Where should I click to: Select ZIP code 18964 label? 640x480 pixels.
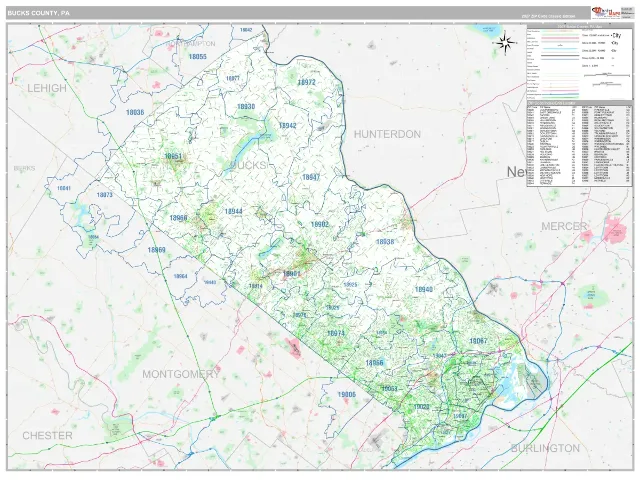point(180,276)
